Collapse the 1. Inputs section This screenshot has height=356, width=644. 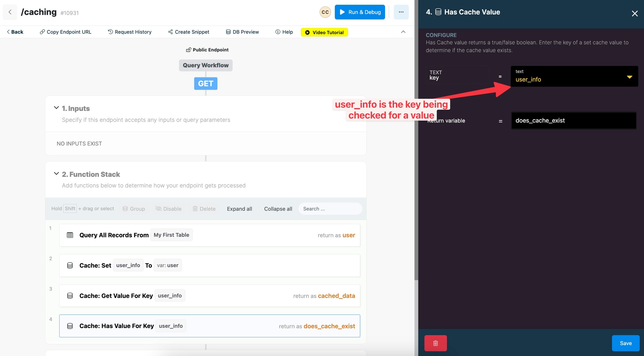click(56, 108)
